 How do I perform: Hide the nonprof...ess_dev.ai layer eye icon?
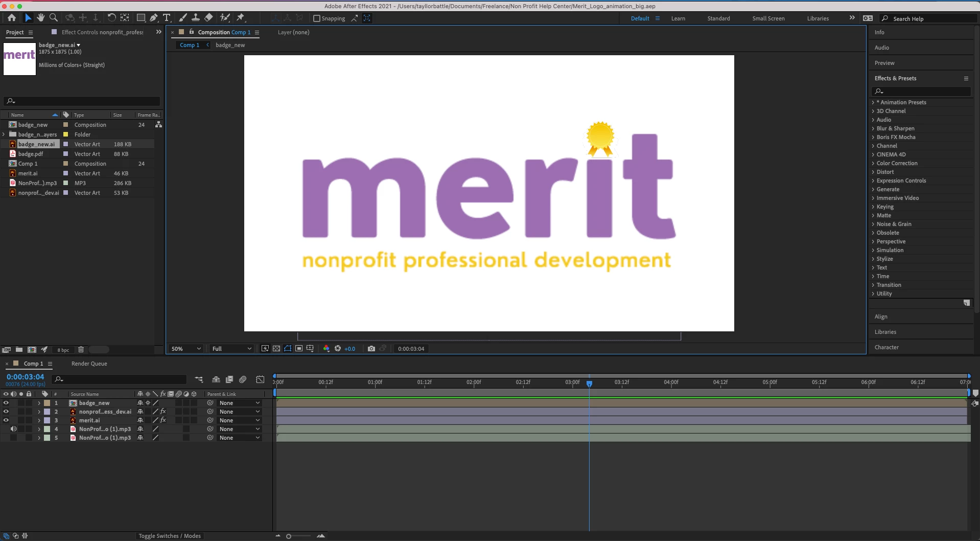(6, 412)
